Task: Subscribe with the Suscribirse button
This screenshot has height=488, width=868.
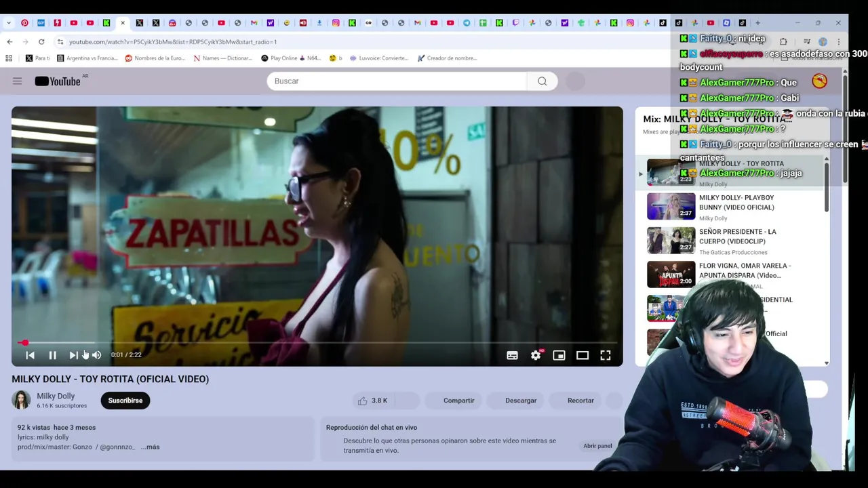Action: tap(125, 401)
